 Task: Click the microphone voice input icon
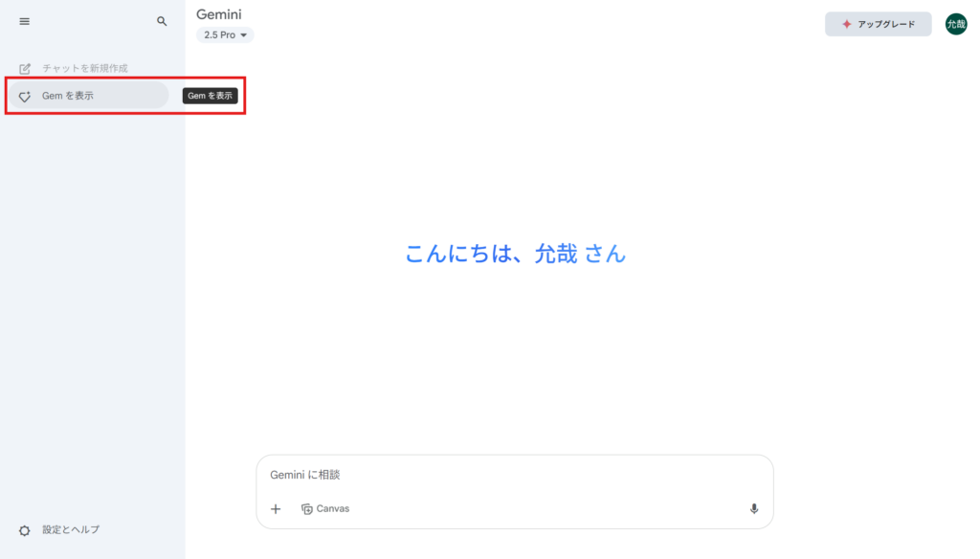(754, 508)
